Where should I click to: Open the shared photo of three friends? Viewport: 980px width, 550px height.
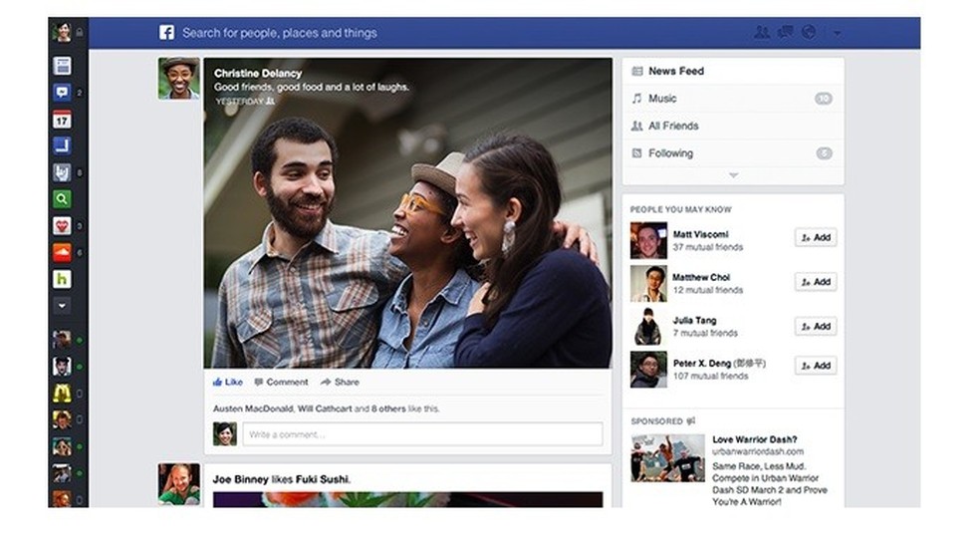point(408,212)
